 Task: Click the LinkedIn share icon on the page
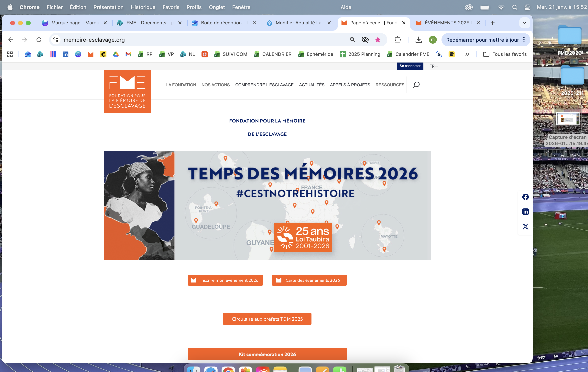(x=525, y=212)
